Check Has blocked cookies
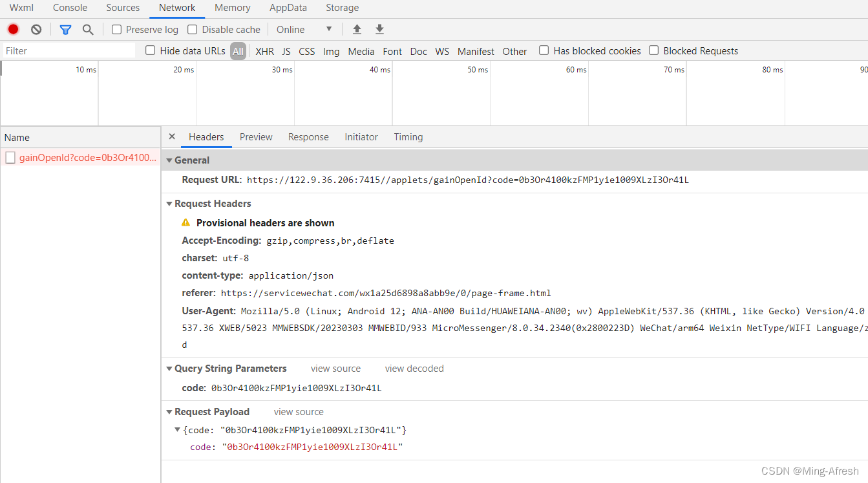 544,50
